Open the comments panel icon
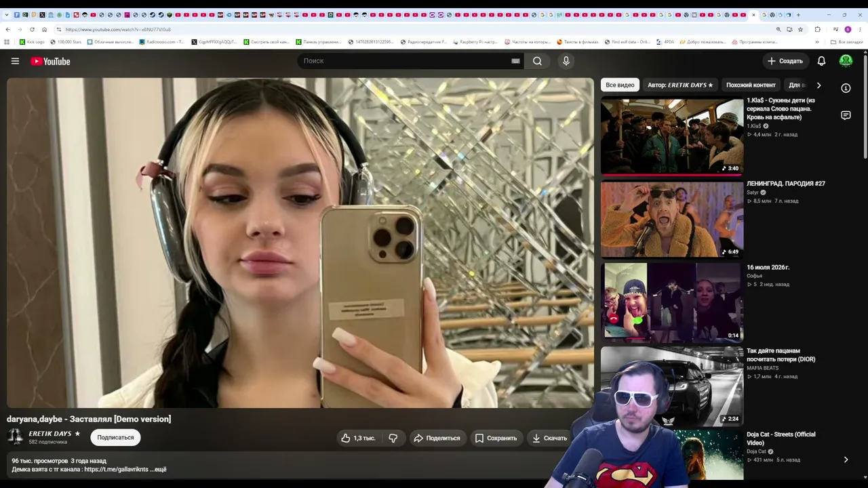This screenshot has height=488, width=868. [846, 115]
